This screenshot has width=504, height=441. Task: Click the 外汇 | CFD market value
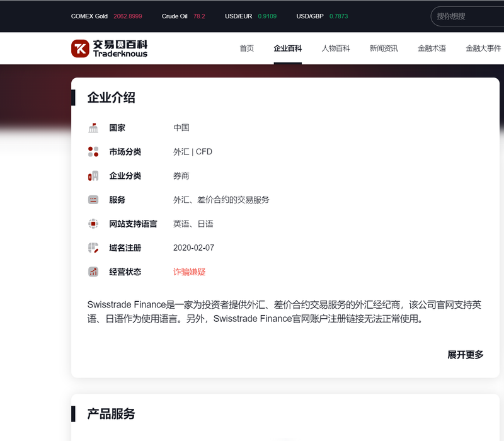click(193, 152)
